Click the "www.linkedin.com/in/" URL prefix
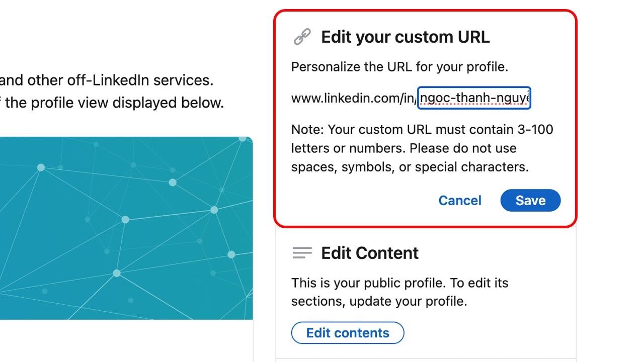 354,98
